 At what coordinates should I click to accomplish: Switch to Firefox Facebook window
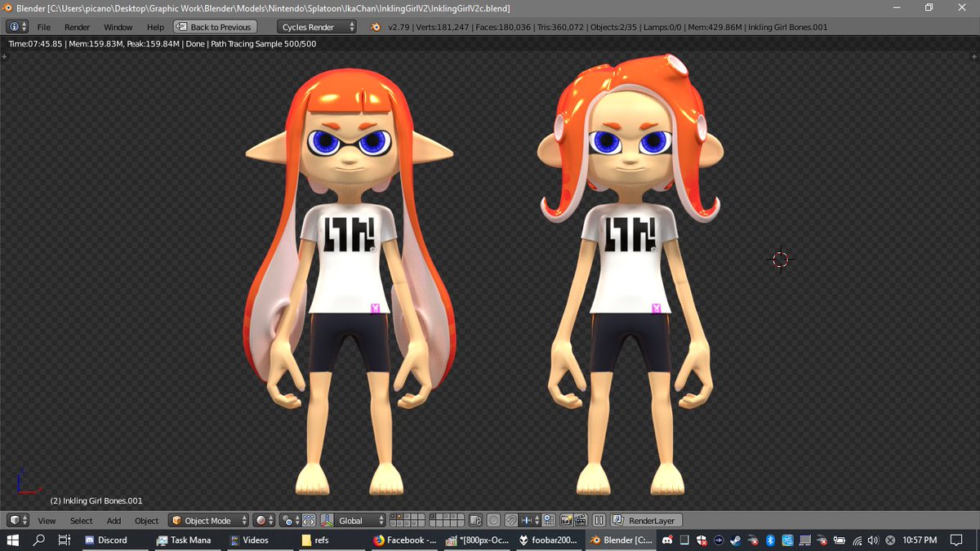[x=404, y=540]
